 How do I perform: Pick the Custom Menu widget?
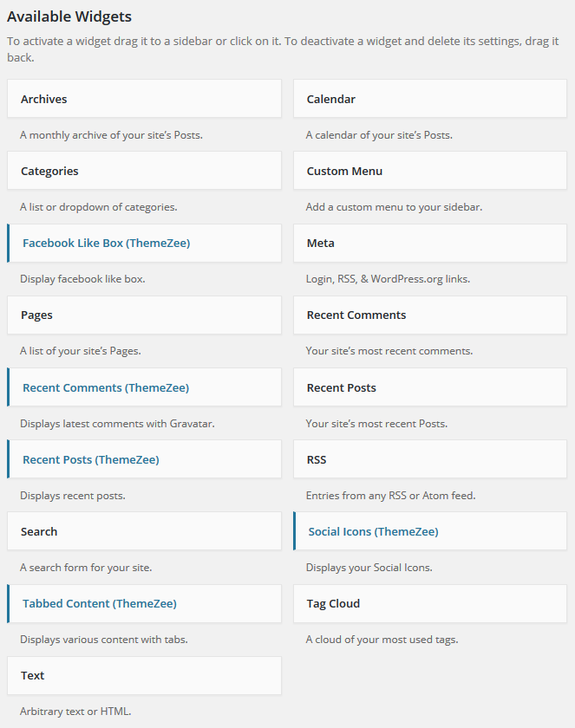coord(430,171)
